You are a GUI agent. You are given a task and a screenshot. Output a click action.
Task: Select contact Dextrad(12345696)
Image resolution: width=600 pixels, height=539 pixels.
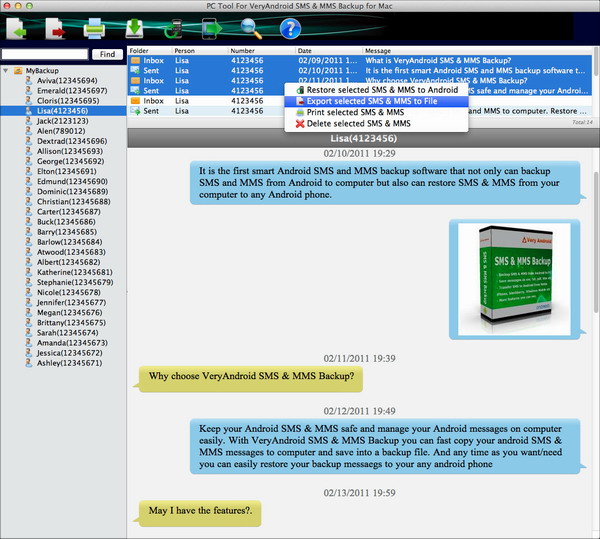point(72,141)
